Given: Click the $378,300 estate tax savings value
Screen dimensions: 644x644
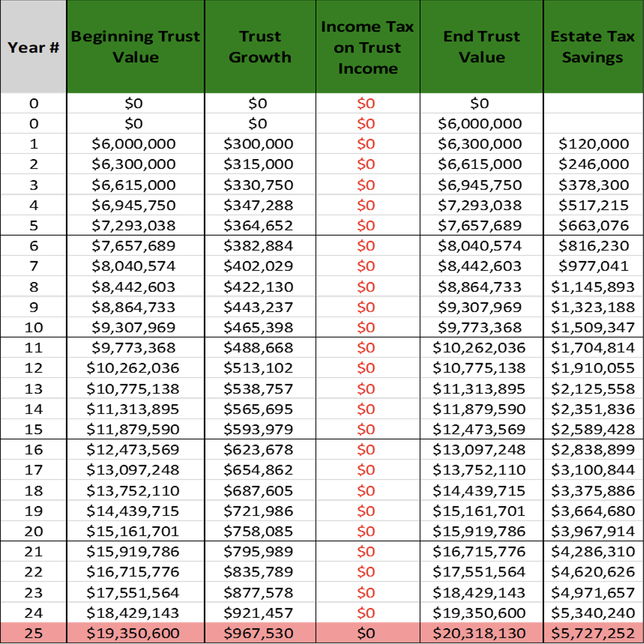Looking at the screenshot, I should point(594,185).
